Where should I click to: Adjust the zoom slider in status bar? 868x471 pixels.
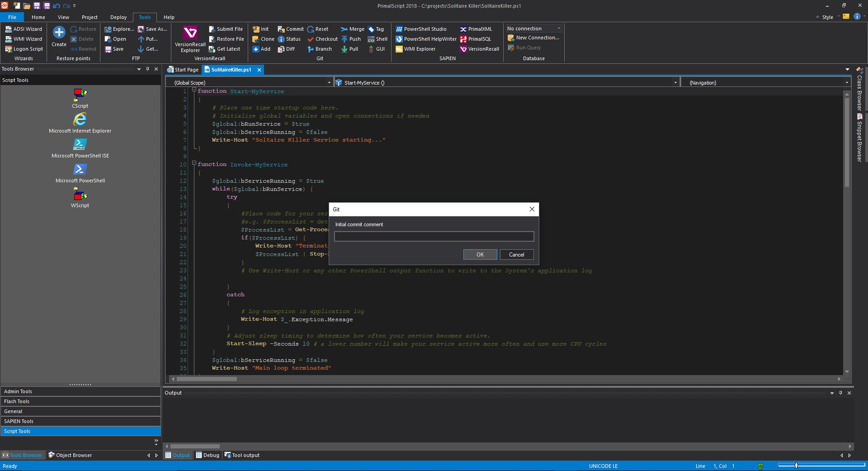[796, 465]
